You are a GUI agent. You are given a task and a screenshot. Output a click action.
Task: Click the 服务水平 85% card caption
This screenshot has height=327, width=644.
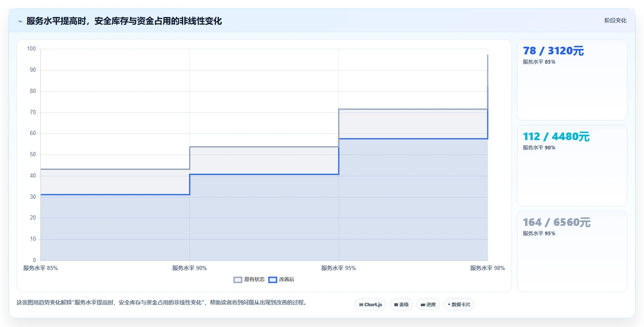(539, 62)
